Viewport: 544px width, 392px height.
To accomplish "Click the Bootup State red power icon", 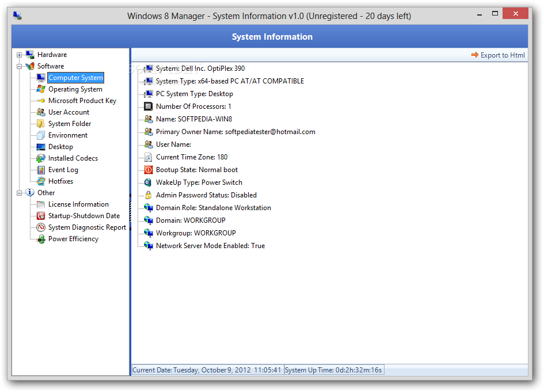I will [x=149, y=170].
